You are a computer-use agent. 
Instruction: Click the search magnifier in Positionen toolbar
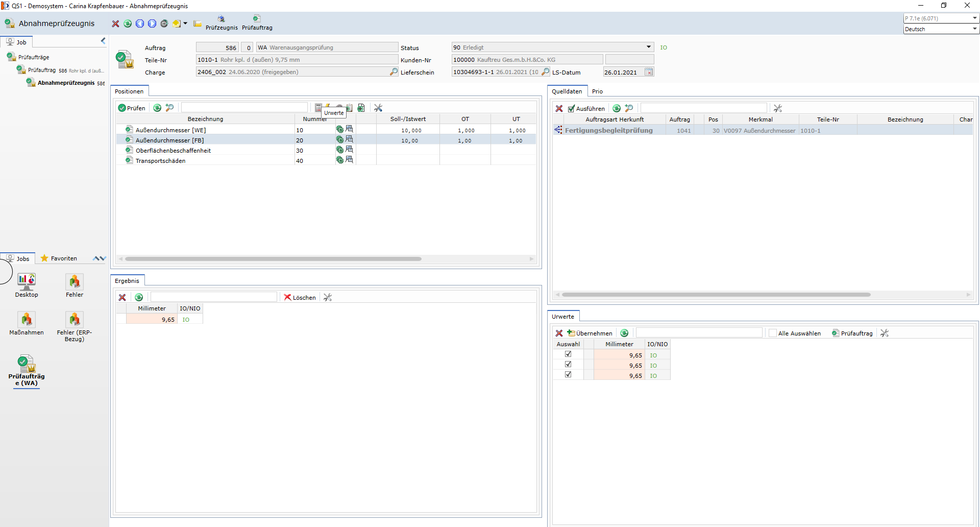pyautogui.click(x=169, y=108)
